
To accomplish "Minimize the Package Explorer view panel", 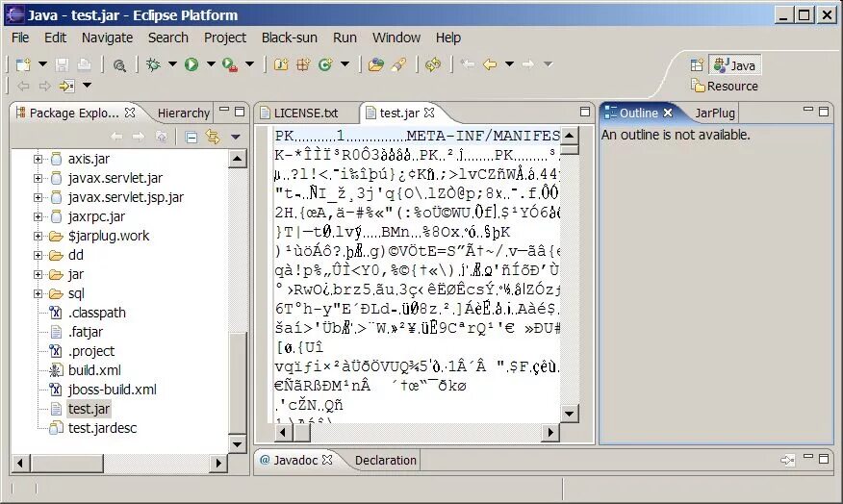I will [x=224, y=110].
